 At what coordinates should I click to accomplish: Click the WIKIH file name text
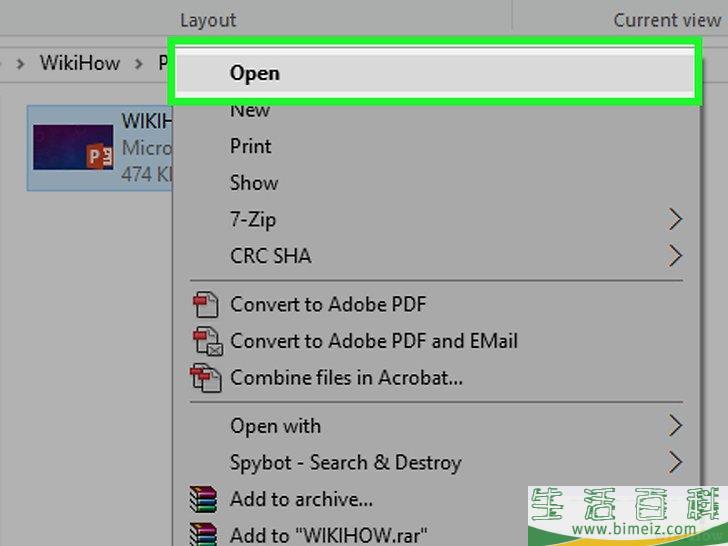click(x=147, y=121)
